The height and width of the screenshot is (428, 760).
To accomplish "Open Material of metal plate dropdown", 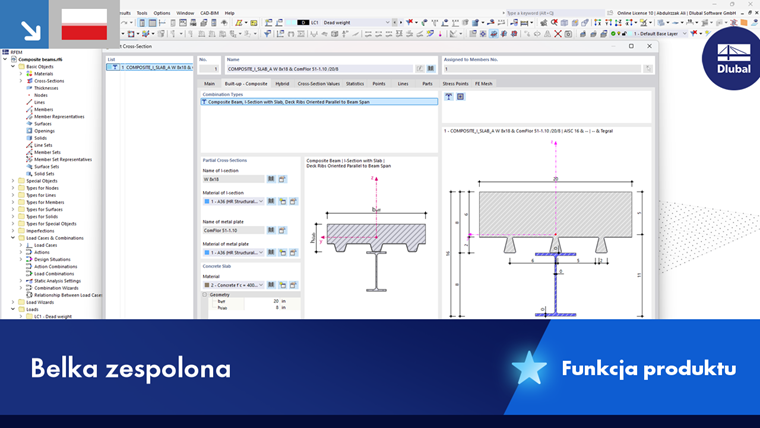I will pyautogui.click(x=261, y=253).
